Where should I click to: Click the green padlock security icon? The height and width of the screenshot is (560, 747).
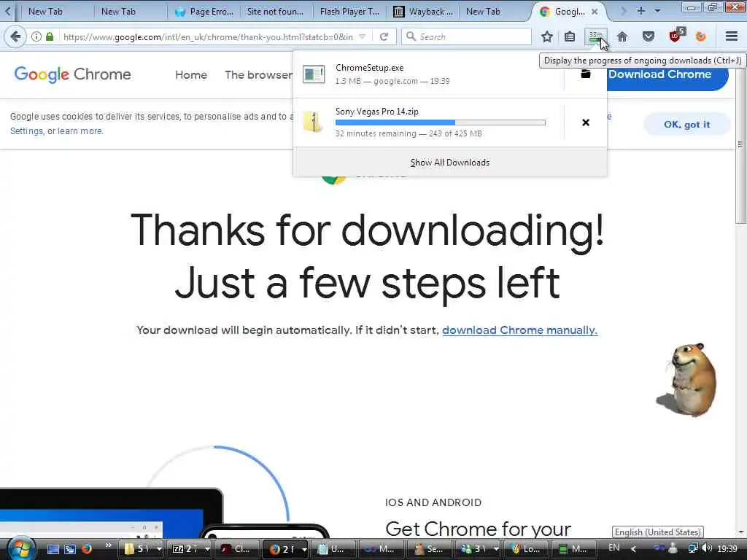click(50, 36)
